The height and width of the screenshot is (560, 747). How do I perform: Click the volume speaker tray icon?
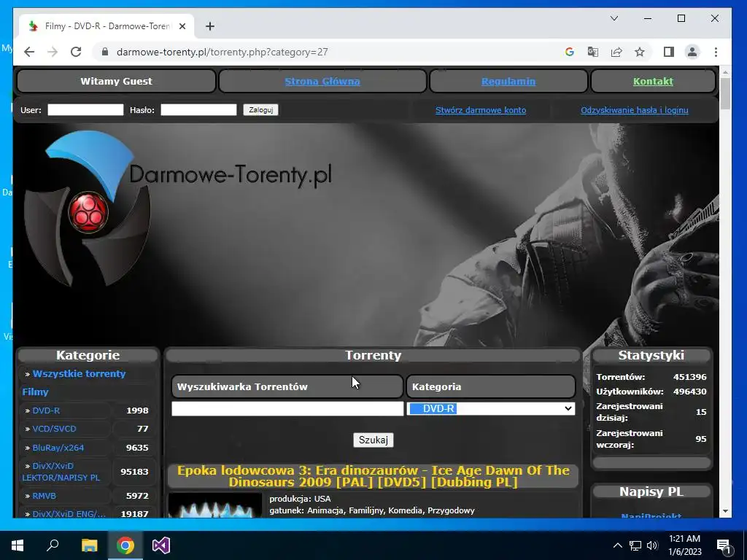click(x=652, y=545)
